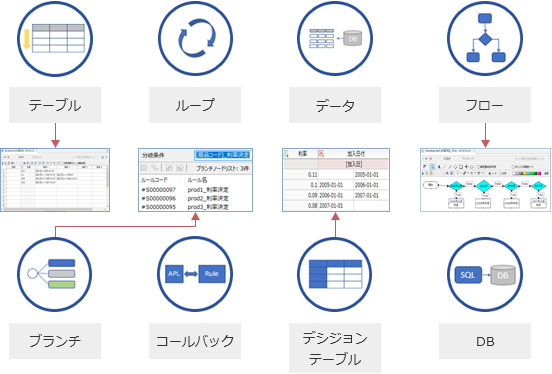Select the ループ label box
This screenshot has width=552, height=374.
tap(195, 105)
